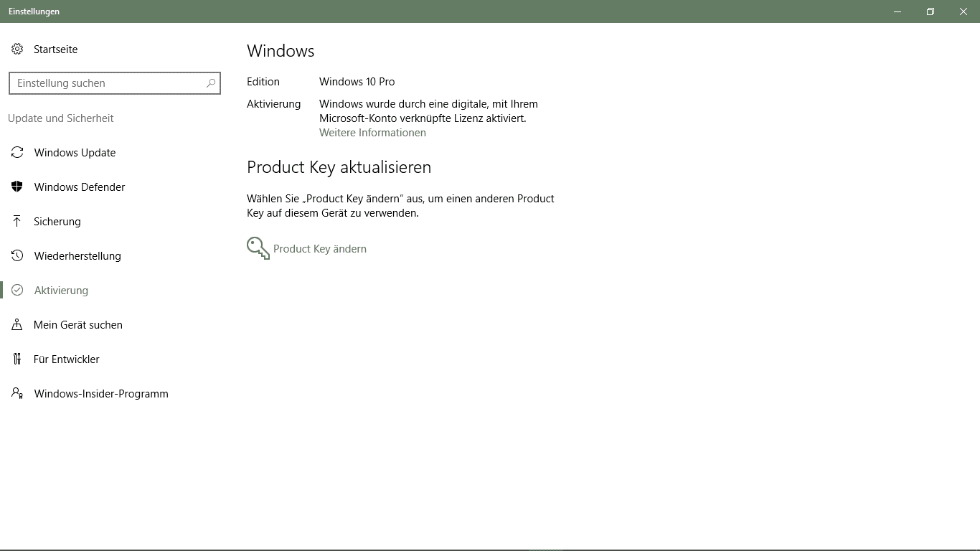Viewport: 980px width, 551px height.
Task: Focus the Einstellung suchen search field
Action: pyautogui.click(x=115, y=83)
